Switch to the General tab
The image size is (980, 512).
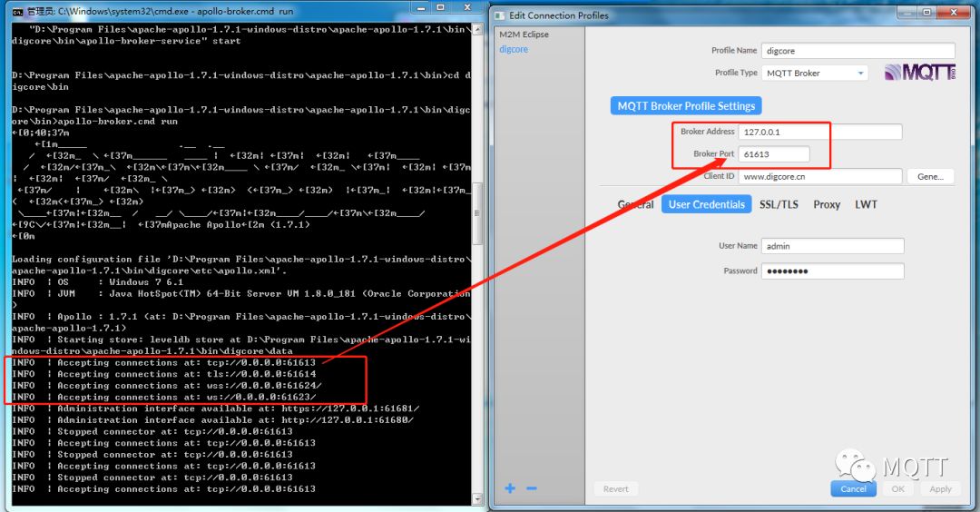coord(635,204)
